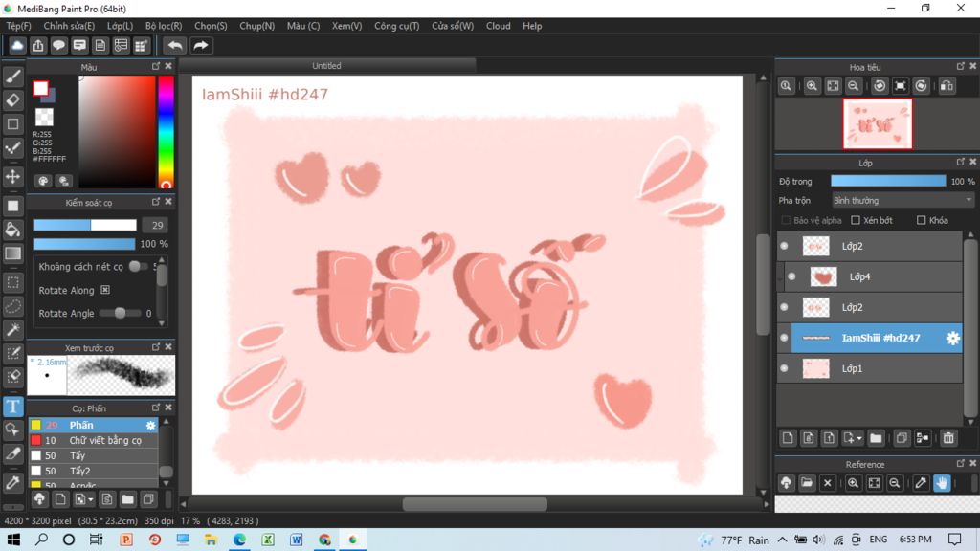This screenshot has height=551, width=980.
Task: Activate hand tool in Reference panel
Action: 942,483
